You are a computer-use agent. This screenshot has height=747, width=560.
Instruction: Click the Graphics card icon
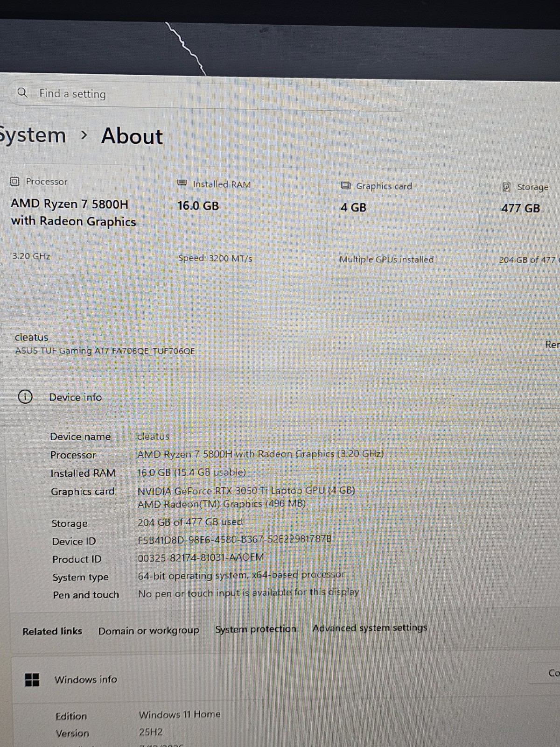(345, 185)
